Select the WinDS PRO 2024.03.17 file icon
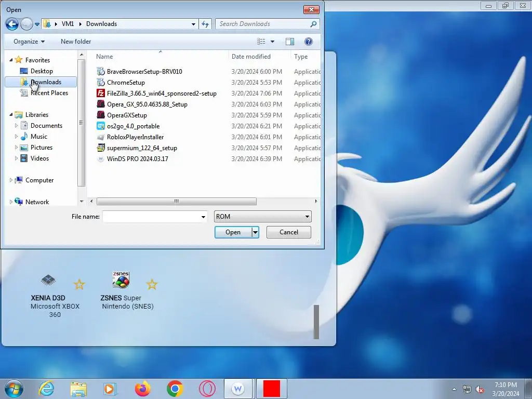The height and width of the screenshot is (399, 532). (101, 159)
